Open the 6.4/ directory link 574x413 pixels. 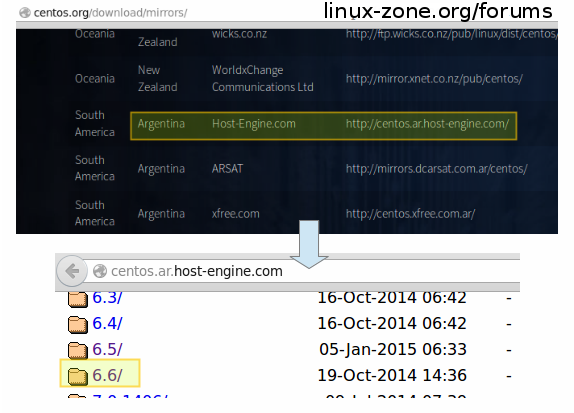click(107, 323)
